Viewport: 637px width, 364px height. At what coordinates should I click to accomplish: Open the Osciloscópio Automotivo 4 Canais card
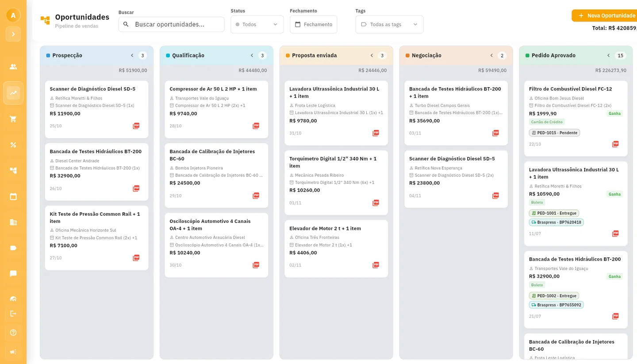[216, 245]
